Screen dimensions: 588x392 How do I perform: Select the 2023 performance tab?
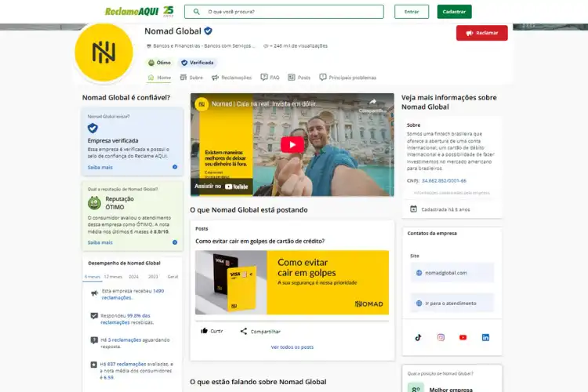153,277
